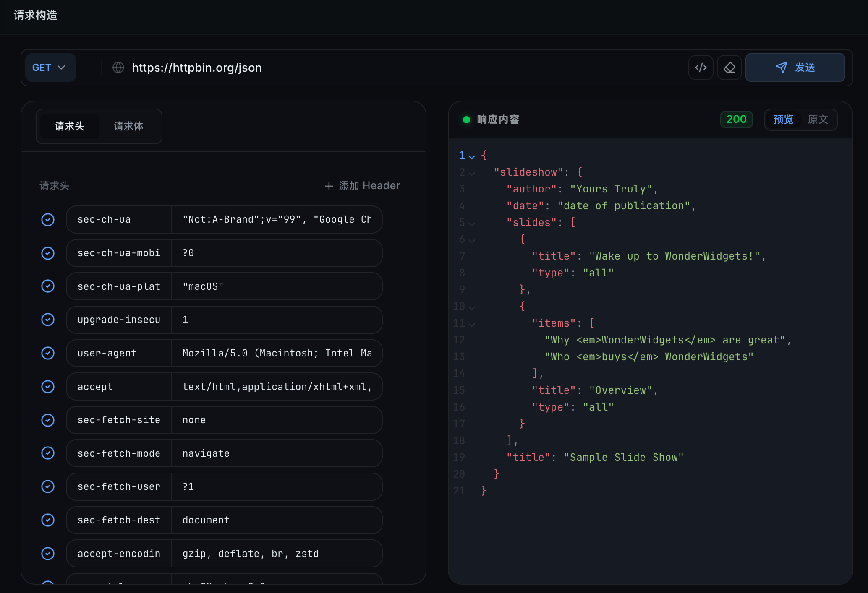Disable the sec-ch-ua header

coord(48,219)
